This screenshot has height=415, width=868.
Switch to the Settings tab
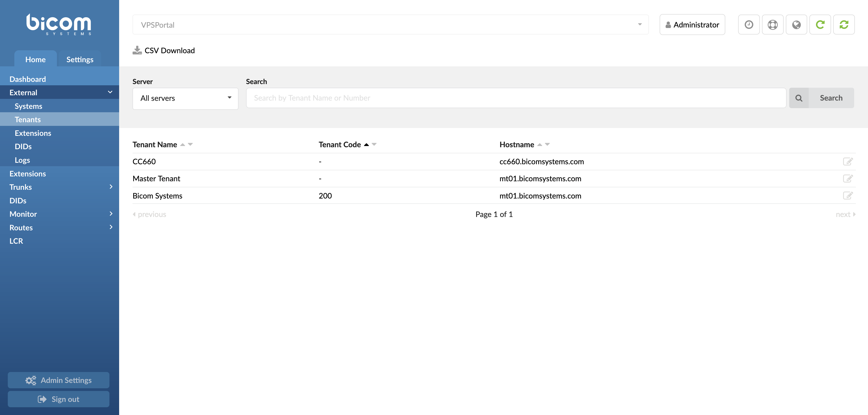tap(80, 59)
